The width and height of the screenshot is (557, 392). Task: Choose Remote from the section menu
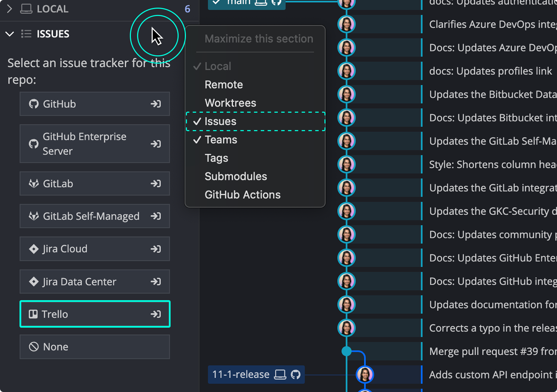[224, 84]
